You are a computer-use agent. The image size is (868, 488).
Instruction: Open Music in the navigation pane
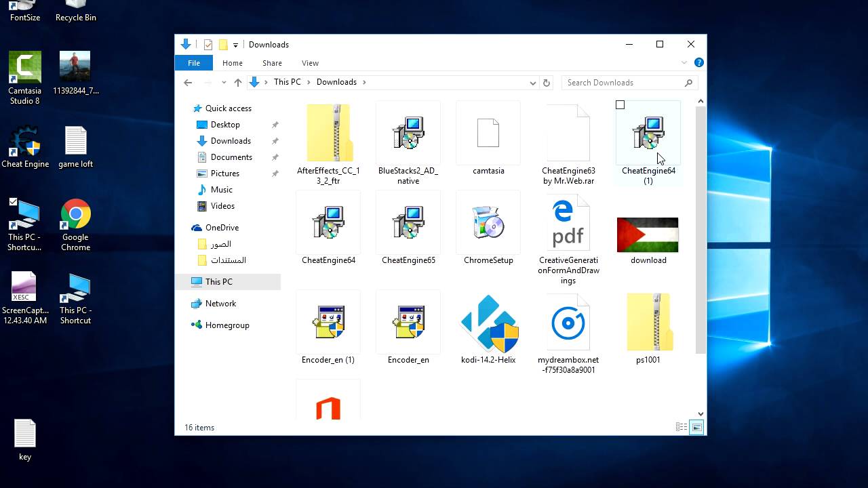click(221, 190)
